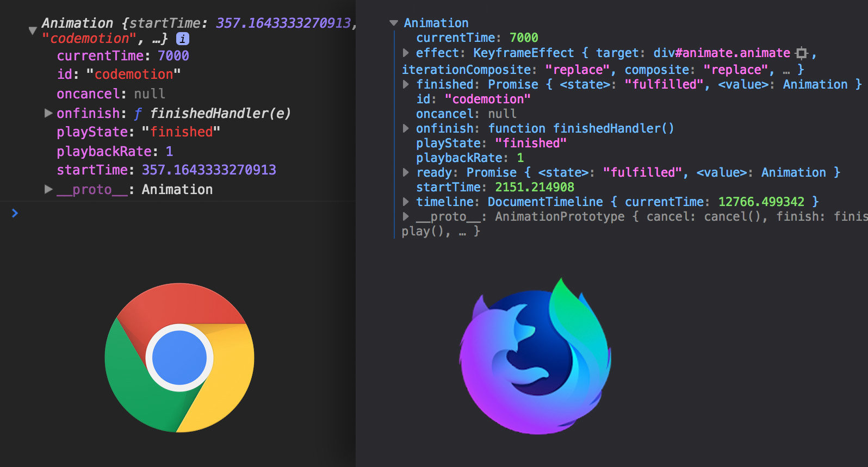
Task: Expand the timeline: DocumentTimeline entry
Action: point(406,202)
